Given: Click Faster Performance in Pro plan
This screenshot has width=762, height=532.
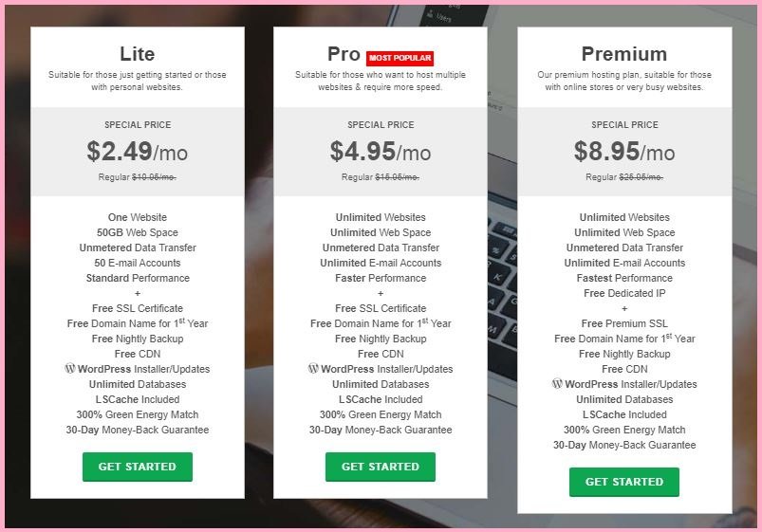Looking at the screenshot, I should pos(381,278).
